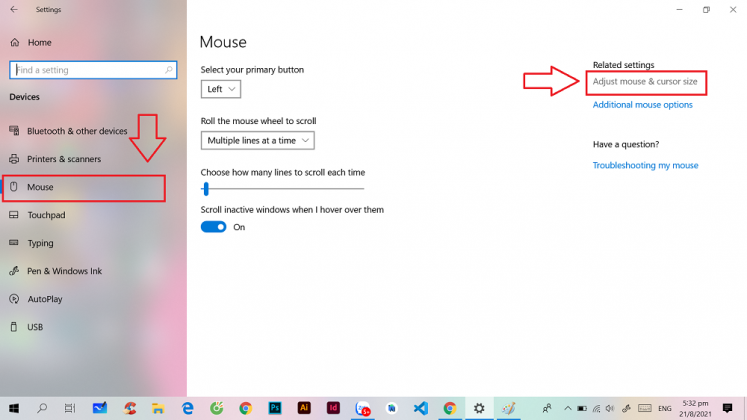The image size is (747, 420).
Task: Open the primary button dropdown
Action: point(221,89)
